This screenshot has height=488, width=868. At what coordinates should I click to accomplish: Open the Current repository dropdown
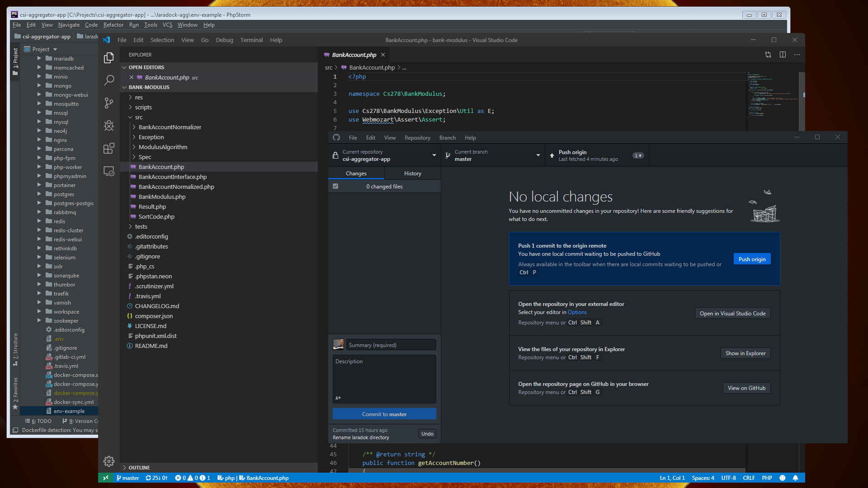click(384, 155)
